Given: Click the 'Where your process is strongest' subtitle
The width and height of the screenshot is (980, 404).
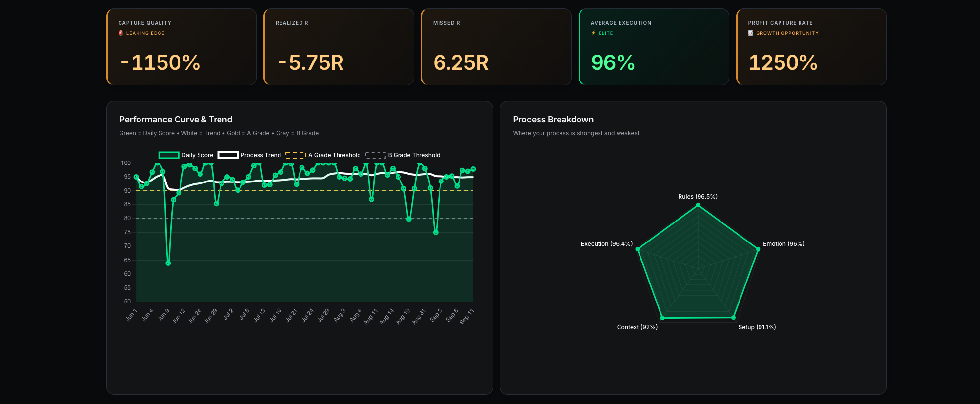Looking at the screenshot, I should tap(576, 133).
